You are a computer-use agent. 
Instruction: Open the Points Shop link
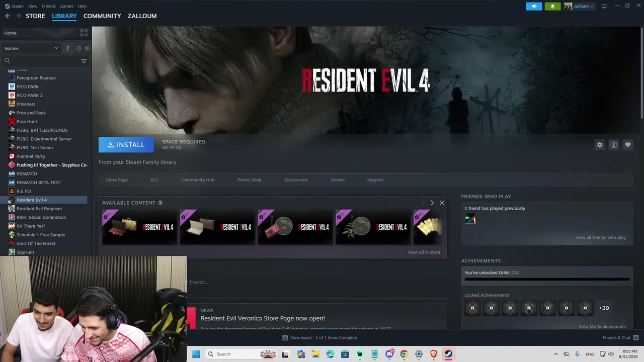pos(249,180)
